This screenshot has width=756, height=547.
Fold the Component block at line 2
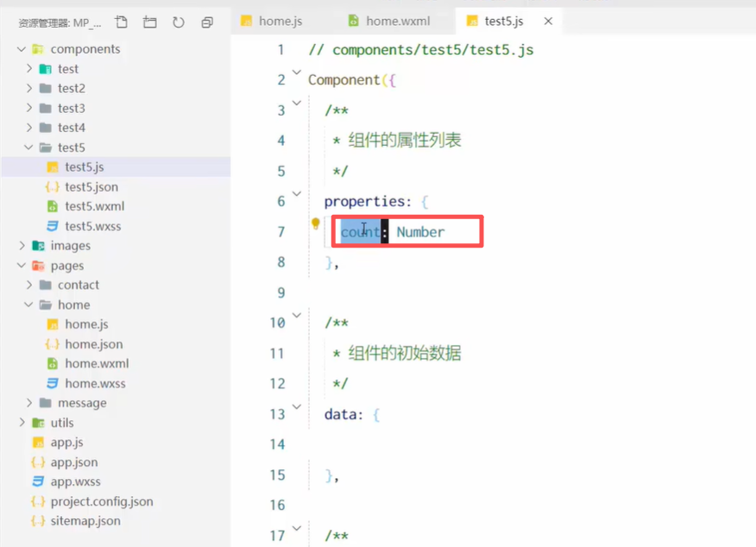pyautogui.click(x=297, y=72)
